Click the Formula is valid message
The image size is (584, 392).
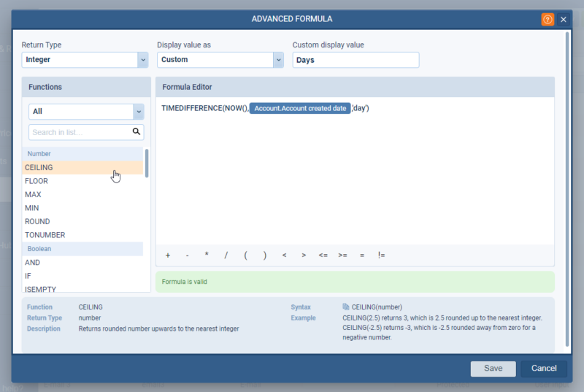pyautogui.click(x=356, y=282)
